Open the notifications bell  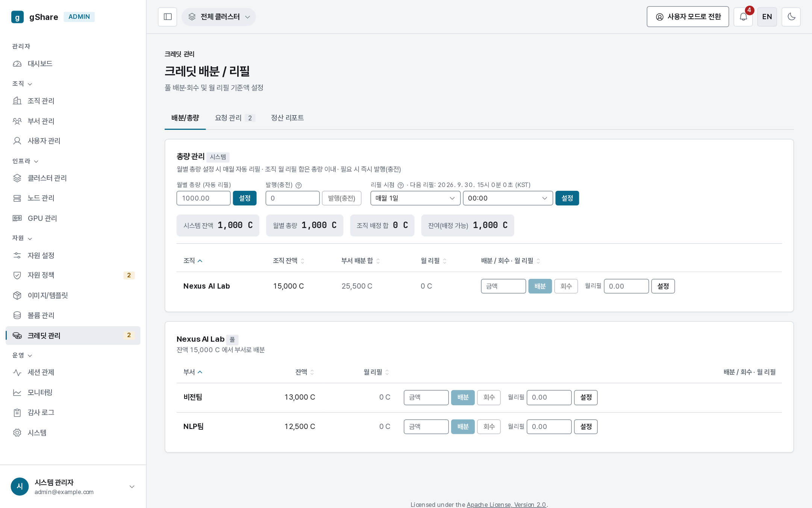(x=743, y=17)
